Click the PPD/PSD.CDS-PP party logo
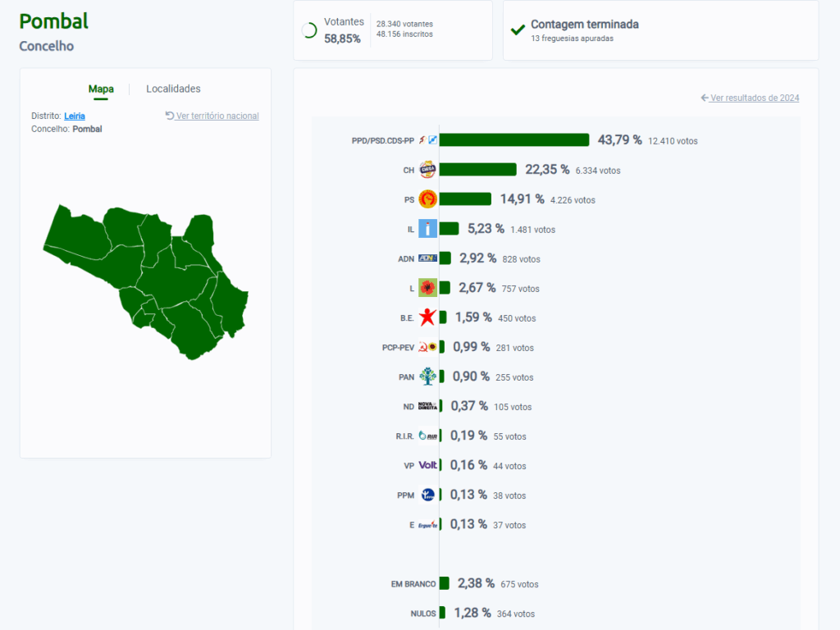 (x=427, y=140)
